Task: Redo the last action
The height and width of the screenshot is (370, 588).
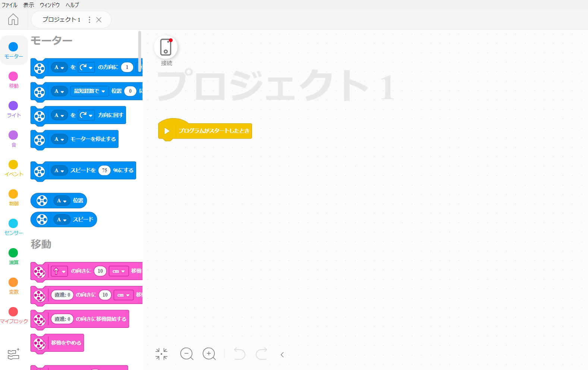Action: (x=261, y=354)
